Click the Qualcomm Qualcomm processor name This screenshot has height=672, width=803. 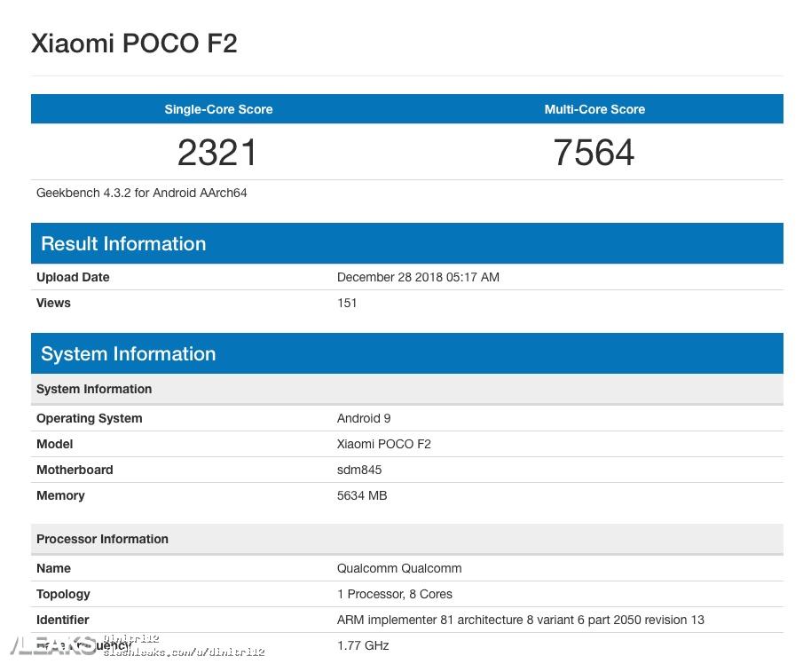[399, 568]
